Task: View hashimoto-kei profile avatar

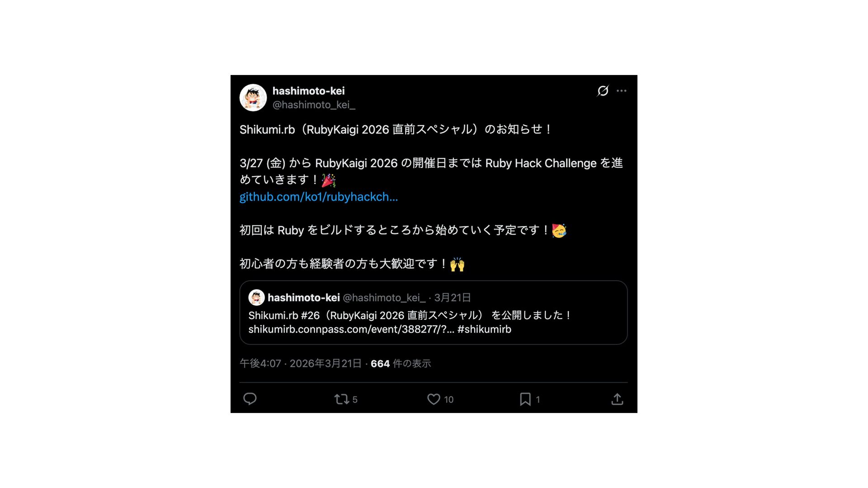Action: (253, 98)
